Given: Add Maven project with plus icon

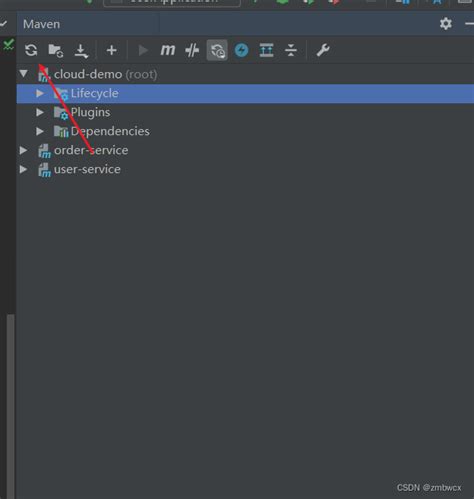Looking at the screenshot, I should [111, 50].
